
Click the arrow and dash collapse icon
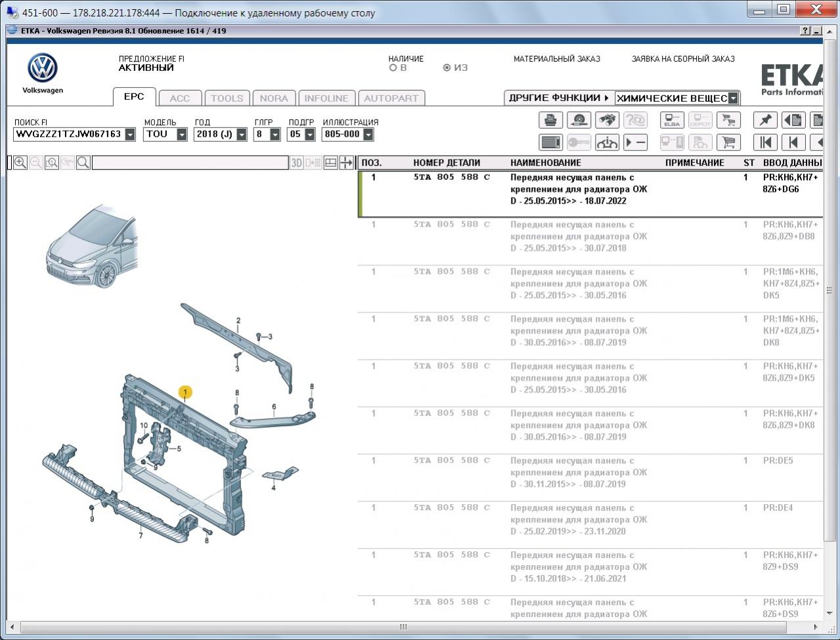(x=635, y=142)
